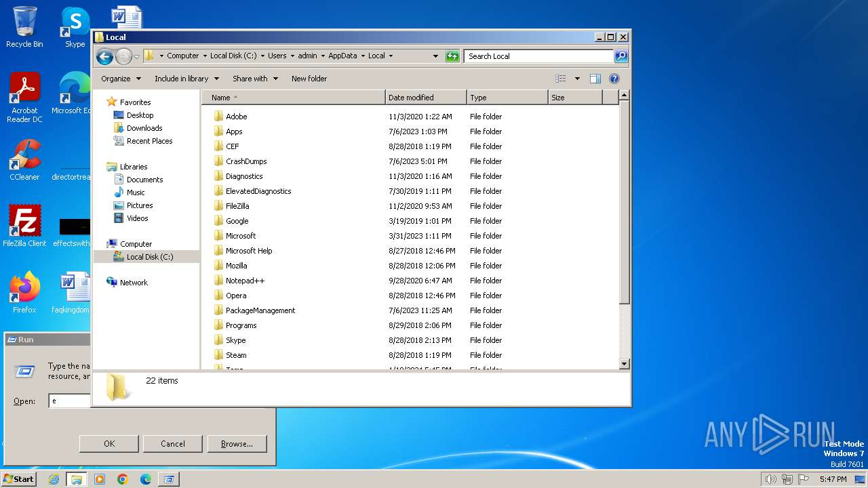Launch Edge from the taskbar
868x488 pixels.
[146, 479]
